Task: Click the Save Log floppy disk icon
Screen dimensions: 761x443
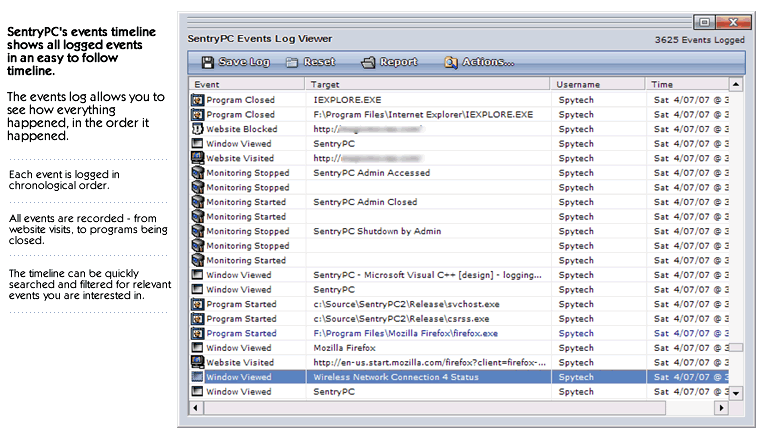Action: [x=208, y=62]
